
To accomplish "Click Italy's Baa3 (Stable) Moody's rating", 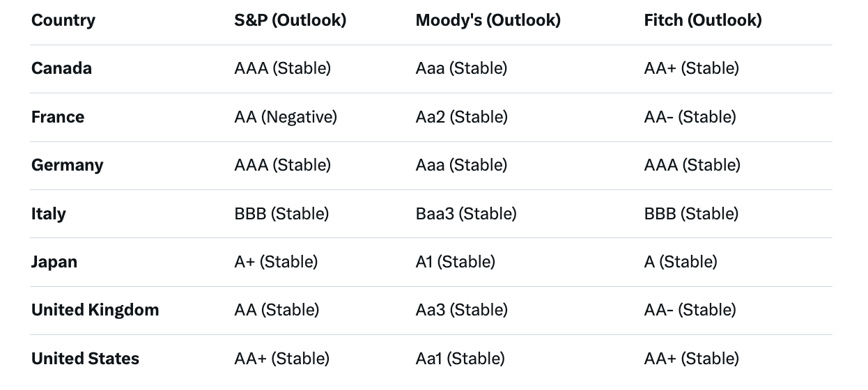I will coord(466,214).
